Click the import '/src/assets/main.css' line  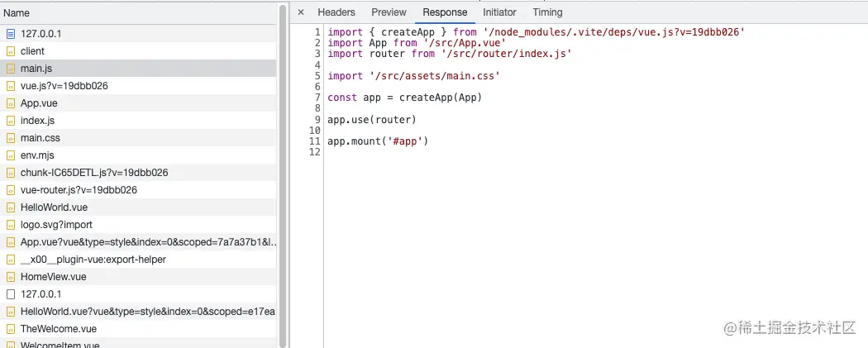pyautogui.click(x=413, y=76)
